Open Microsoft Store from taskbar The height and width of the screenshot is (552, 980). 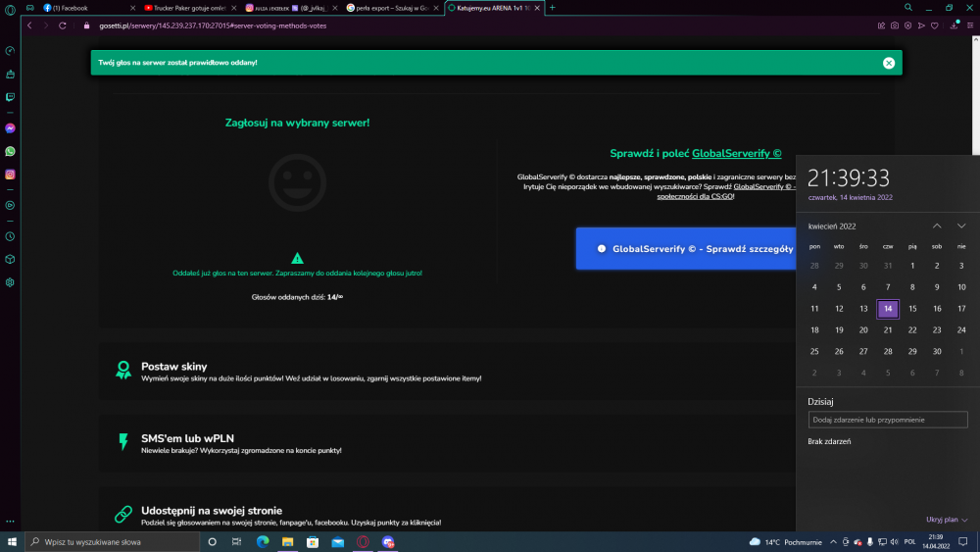pos(313,542)
